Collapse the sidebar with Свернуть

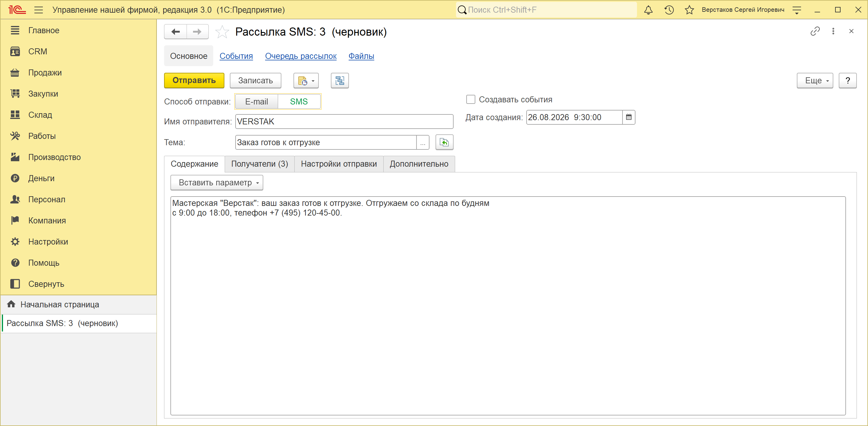pyautogui.click(x=78, y=284)
